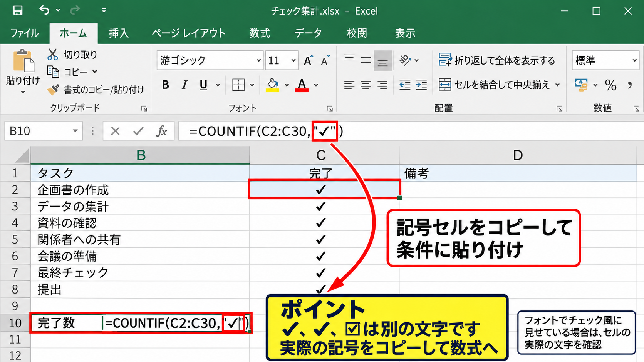Screen dimensions: 644x362
Task: Open the font size 11 dropdown
Action: [293, 60]
